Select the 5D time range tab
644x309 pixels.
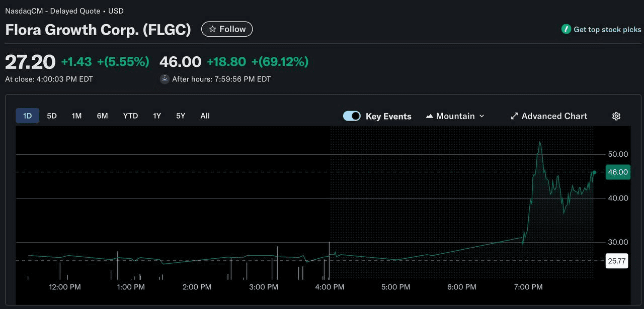tap(52, 116)
